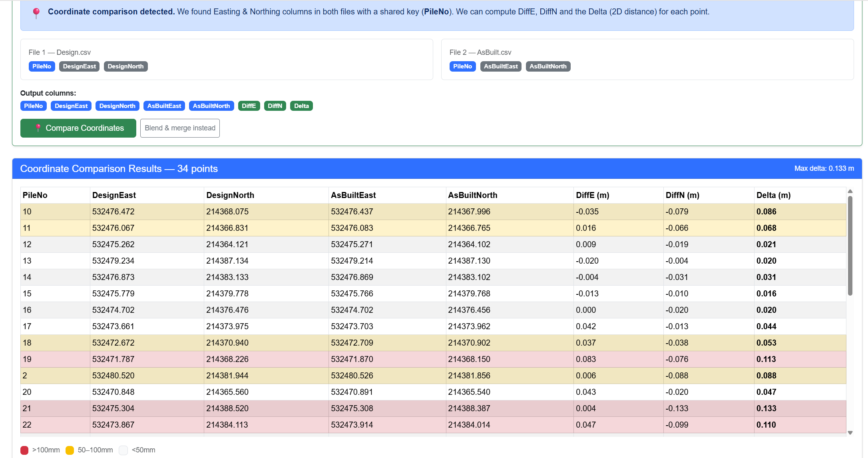The width and height of the screenshot is (868, 458).
Task: Click AsBuiltNorth value 214388.387
Action: (x=469, y=408)
